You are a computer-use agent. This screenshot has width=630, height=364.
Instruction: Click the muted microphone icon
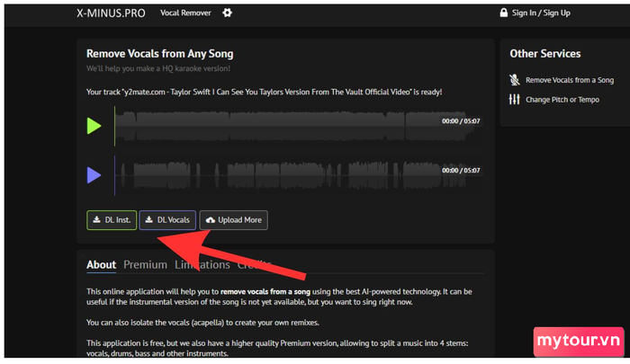(x=514, y=80)
